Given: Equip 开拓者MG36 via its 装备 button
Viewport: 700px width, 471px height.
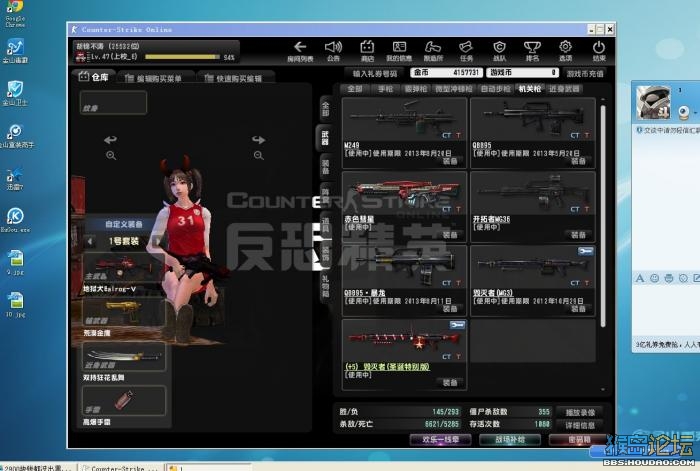Looking at the screenshot, I should tap(579, 234).
